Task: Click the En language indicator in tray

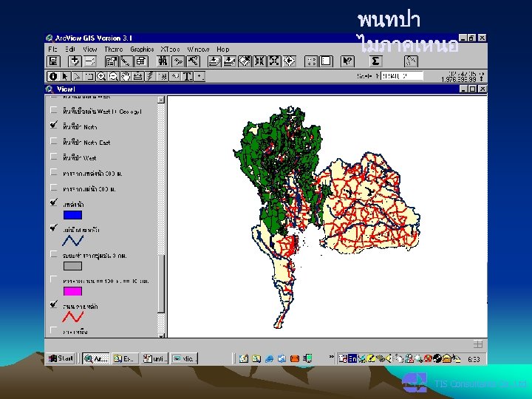Action: click(x=352, y=358)
